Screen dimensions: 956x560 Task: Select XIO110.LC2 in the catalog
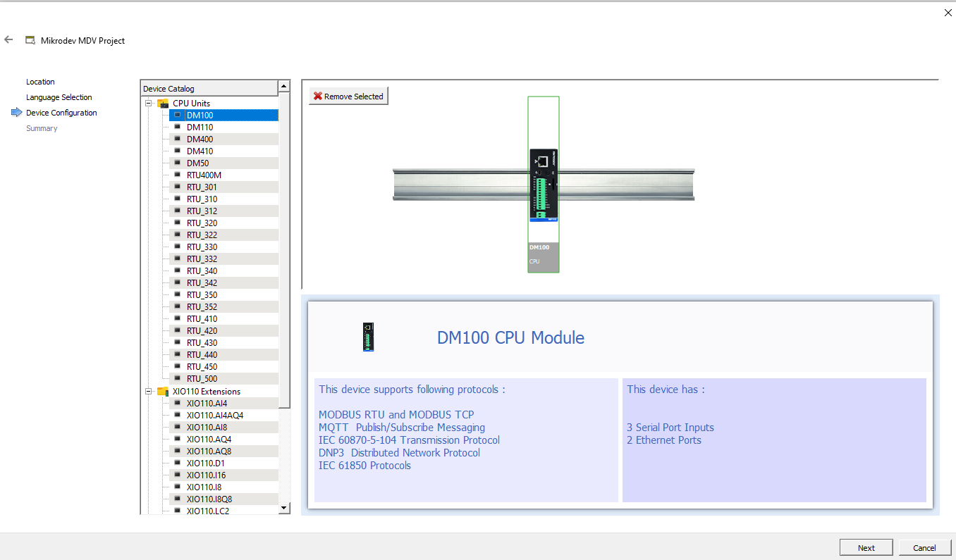[223, 511]
